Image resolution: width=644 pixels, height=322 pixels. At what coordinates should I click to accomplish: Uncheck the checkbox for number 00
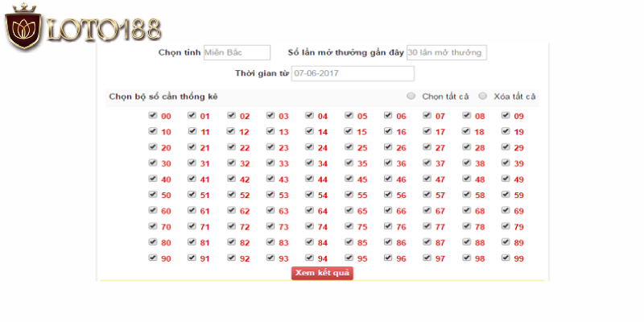152,115
